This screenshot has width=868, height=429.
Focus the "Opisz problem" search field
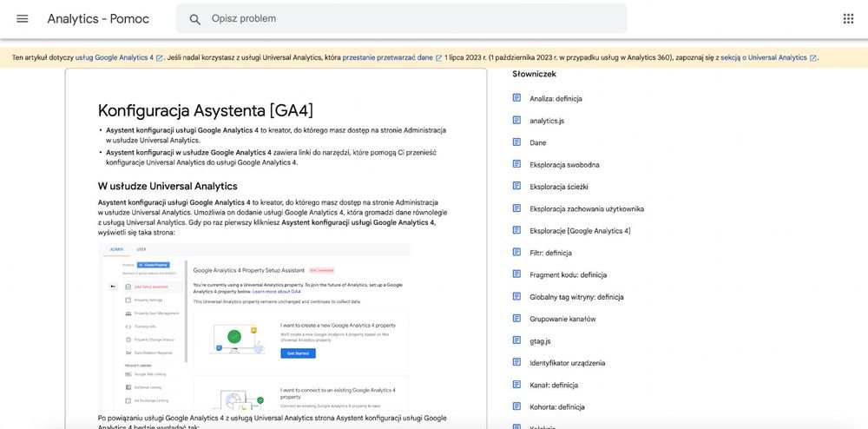click(401, 19)
